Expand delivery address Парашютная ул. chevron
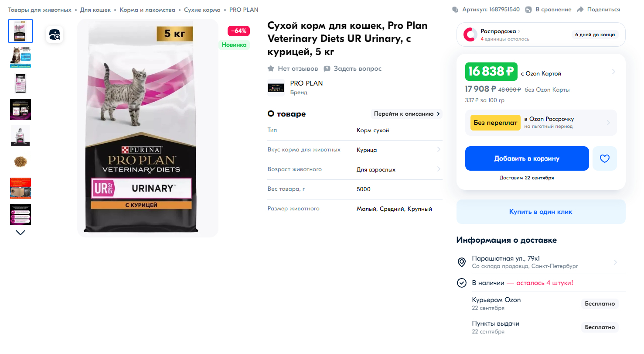Image resolution: width=644 pixels, height=354 pixels. tap(615, 262)
